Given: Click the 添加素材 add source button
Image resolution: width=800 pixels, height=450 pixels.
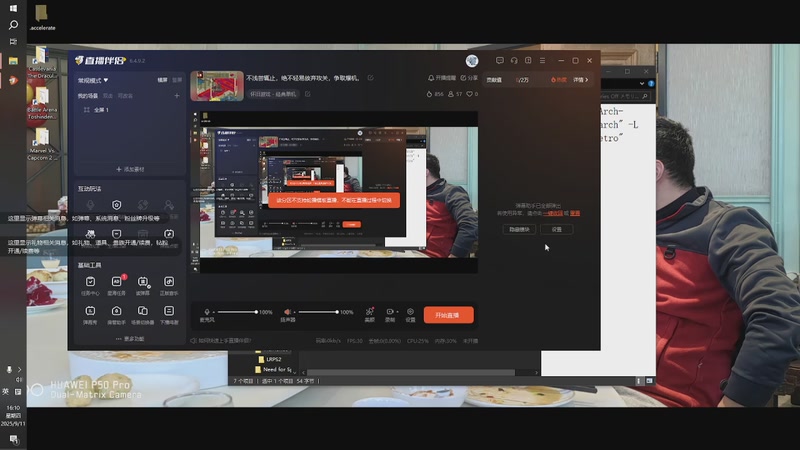Looking at the screenshot, I should pos(130,169).
